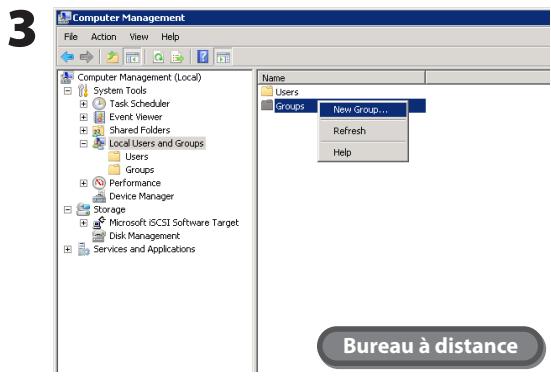This screenshot has height=376, width=551.
Task: Select Event Viewer label in tree
Action: point(136,117)
